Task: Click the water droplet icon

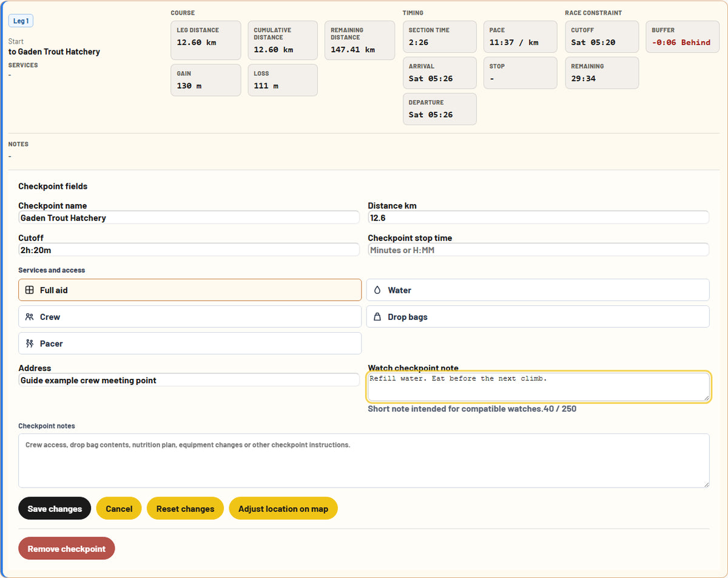Action: (377, 290)
